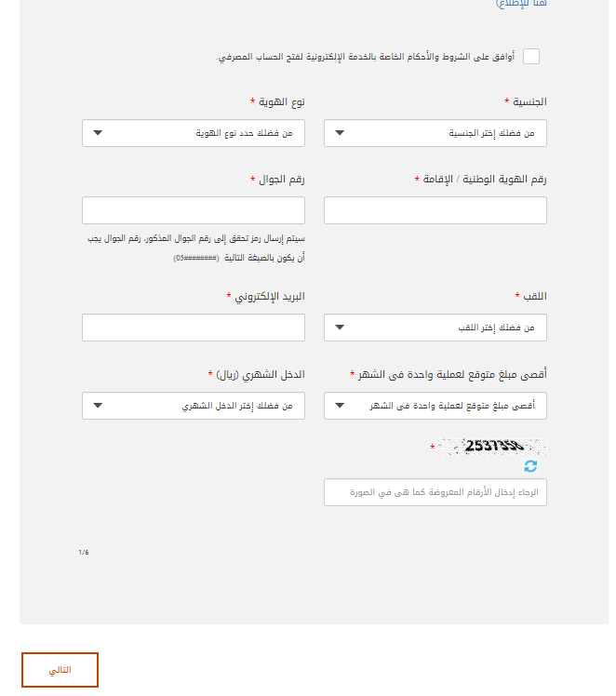This screenshot has width=616, height=696.
Task: Focus the mobile number (رقم الجوال) field
Action: coord(193,210)
